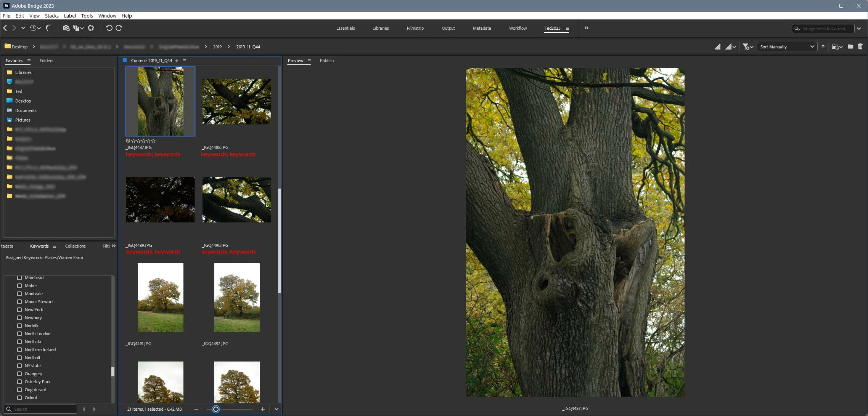Tick the Osterley Park keyword

click(19, 382)
